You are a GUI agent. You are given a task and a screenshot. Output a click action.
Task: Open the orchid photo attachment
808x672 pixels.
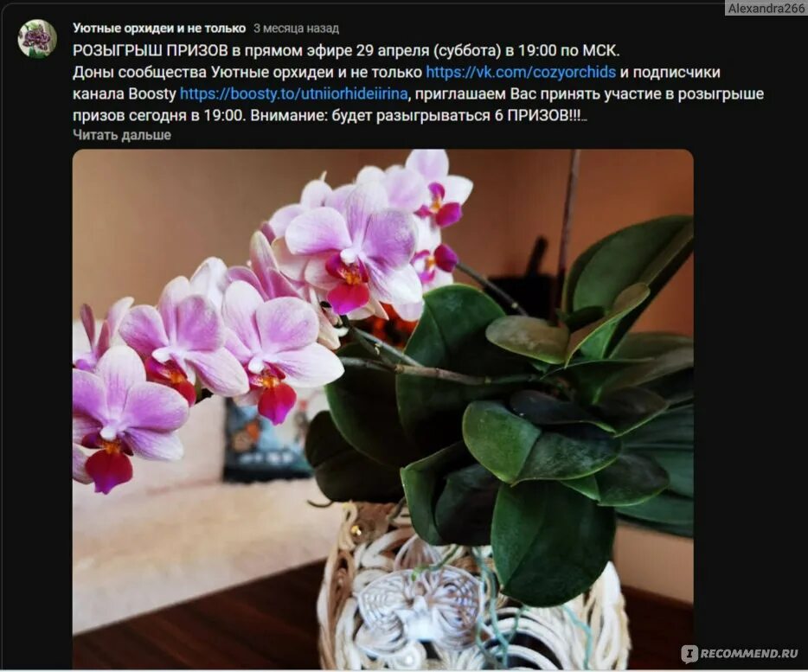(x=383, y=409)
